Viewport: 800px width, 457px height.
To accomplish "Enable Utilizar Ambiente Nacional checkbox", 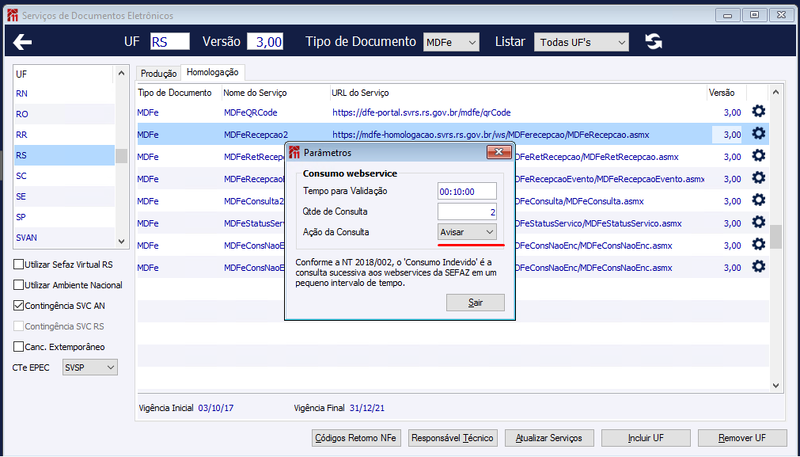I will pyautogui.click(x=18, y=285).
